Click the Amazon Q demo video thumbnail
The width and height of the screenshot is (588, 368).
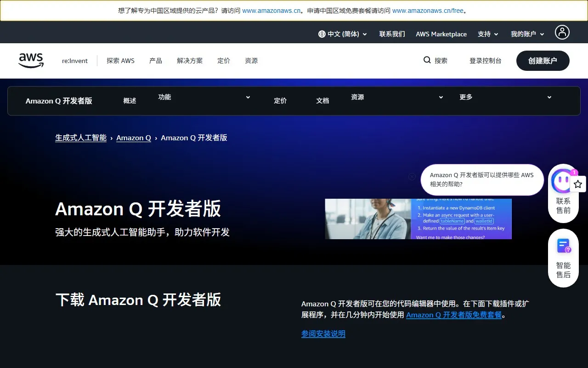tap(418, 219)
